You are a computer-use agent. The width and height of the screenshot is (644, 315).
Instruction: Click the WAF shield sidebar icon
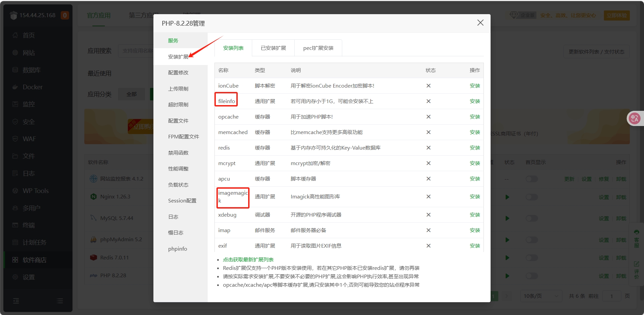pyautogui.click(x=15, y=139)
